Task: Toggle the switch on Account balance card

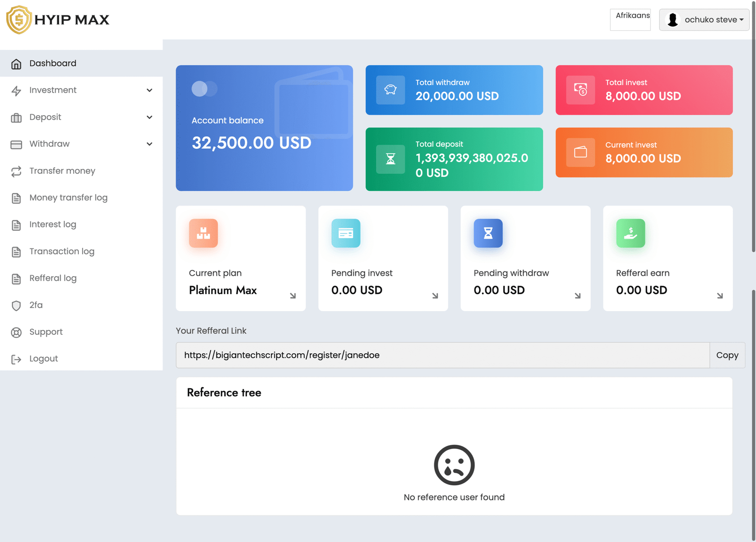Action: 204,89
